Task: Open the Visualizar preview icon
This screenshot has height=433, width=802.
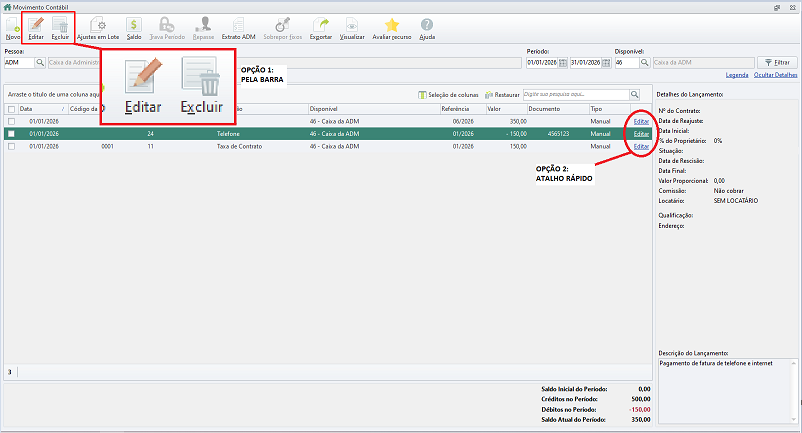Action: click(x=352, y=29)
